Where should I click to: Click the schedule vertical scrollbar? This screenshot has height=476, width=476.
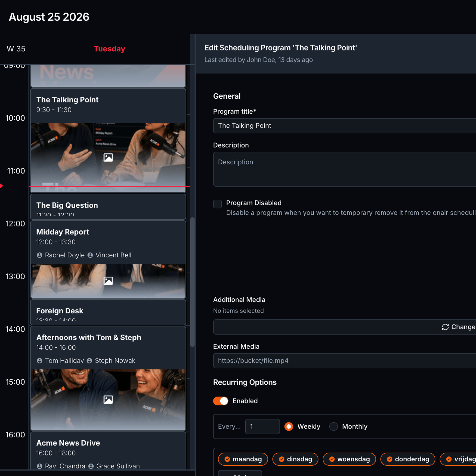point(193,282)
